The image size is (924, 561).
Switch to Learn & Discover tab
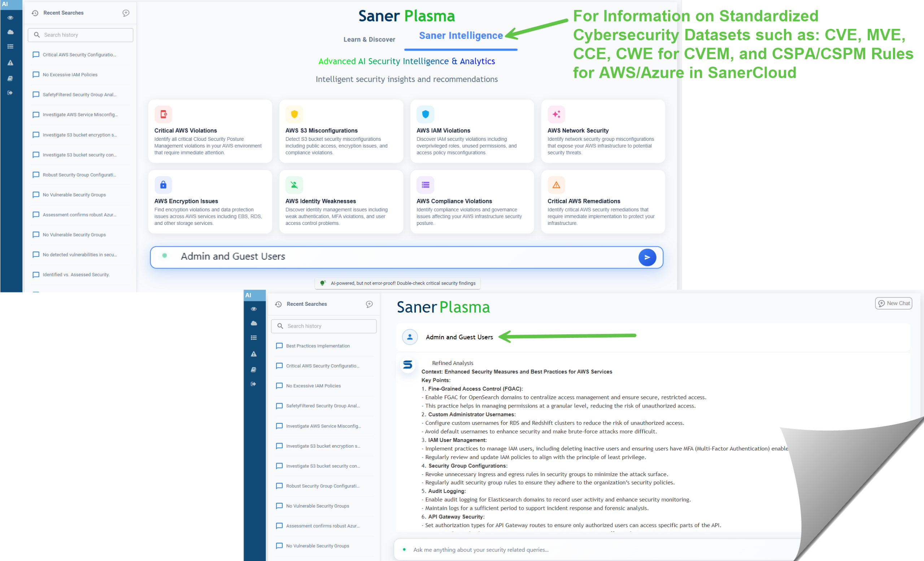(369, 39)
